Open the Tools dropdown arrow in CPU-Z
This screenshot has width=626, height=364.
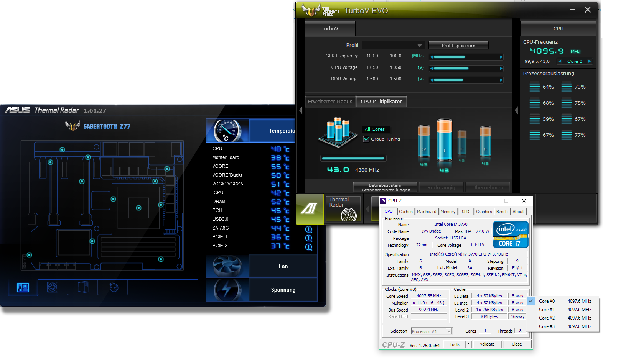(468, 344)
